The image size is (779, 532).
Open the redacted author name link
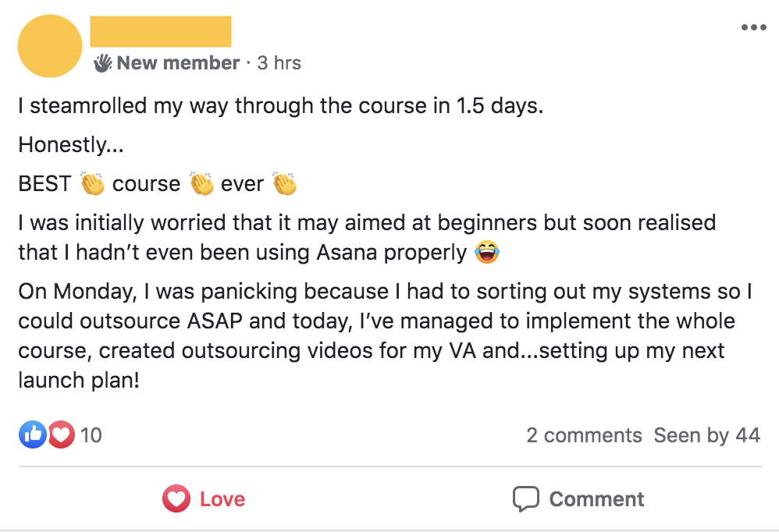pyautogui.click(x=161, y=31)
